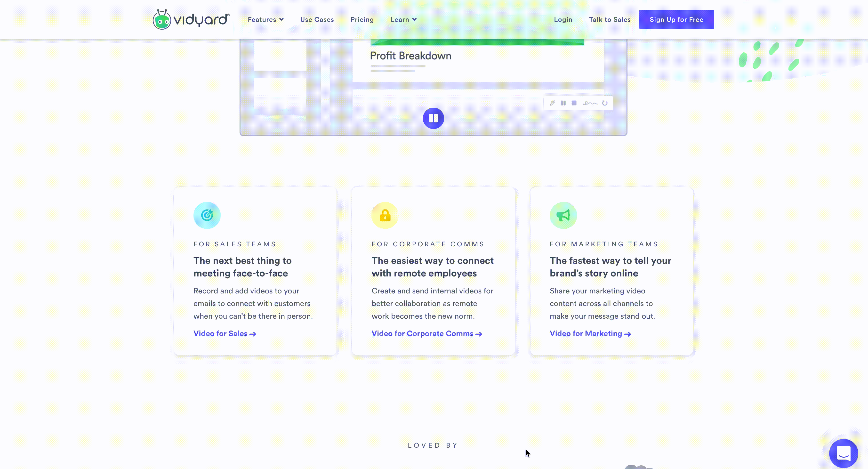Click the target icon on the Sales Teams card
Viewport: 868px width, 469px height.
coord(207,215)
